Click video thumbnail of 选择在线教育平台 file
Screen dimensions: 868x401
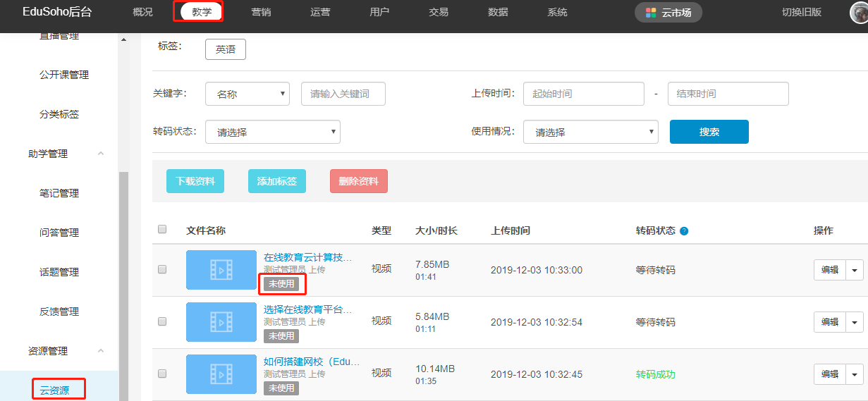click(221, 322)
